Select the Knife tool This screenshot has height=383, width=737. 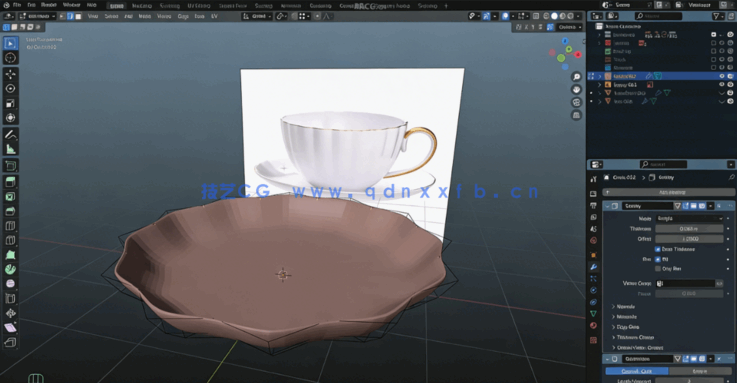pos(10,240)
